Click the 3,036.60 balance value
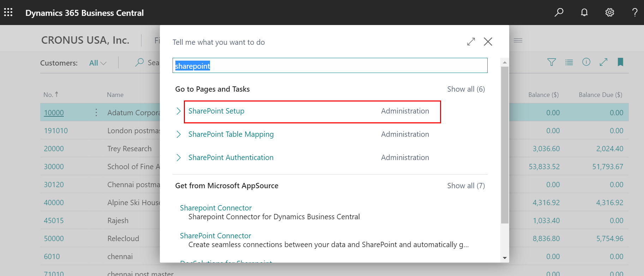 (546, 149)
